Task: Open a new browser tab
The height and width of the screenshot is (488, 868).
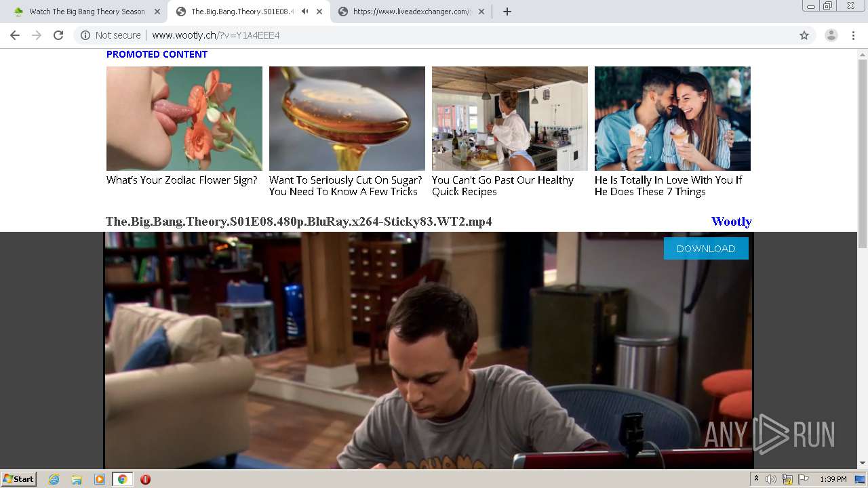Action: pyautogui.click(x=507, y=12)
